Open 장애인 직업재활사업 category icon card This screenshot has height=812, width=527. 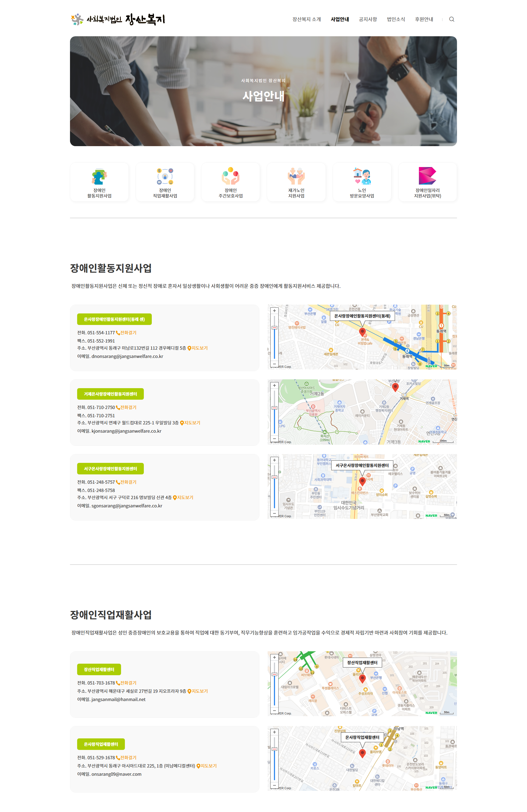click(165, 182)
